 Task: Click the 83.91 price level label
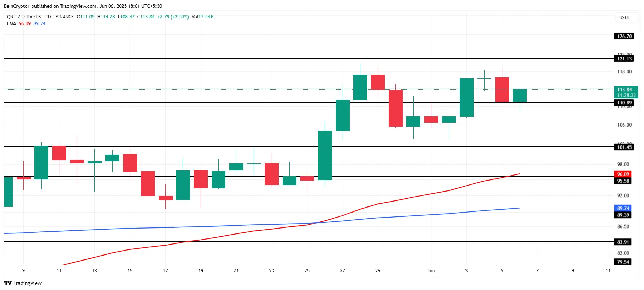click(x=623, y=242)
